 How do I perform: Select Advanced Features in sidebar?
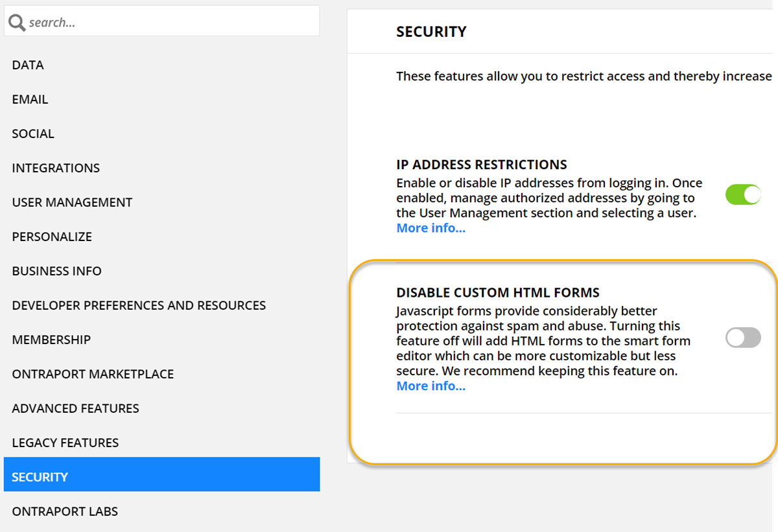point(75,408)
